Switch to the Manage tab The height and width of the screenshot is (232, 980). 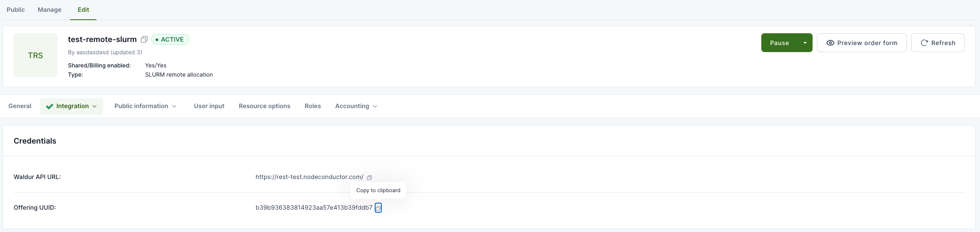tap(50, 10)
